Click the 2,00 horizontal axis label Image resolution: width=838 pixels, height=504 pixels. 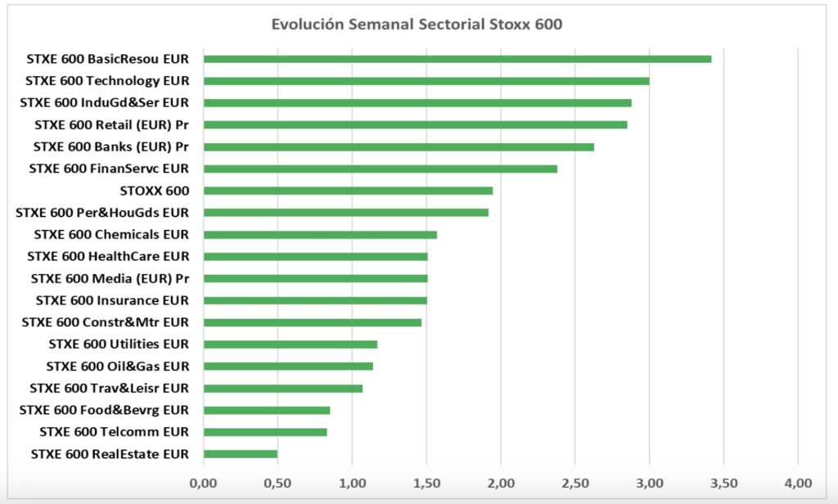(x=501, y=482)
